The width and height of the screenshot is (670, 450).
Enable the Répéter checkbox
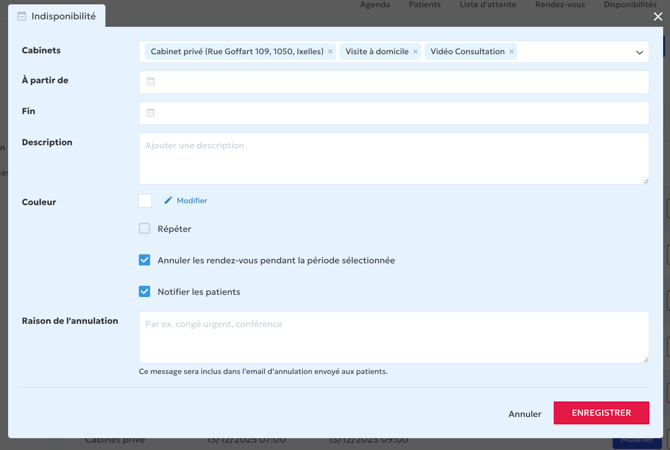click(145, 229)
